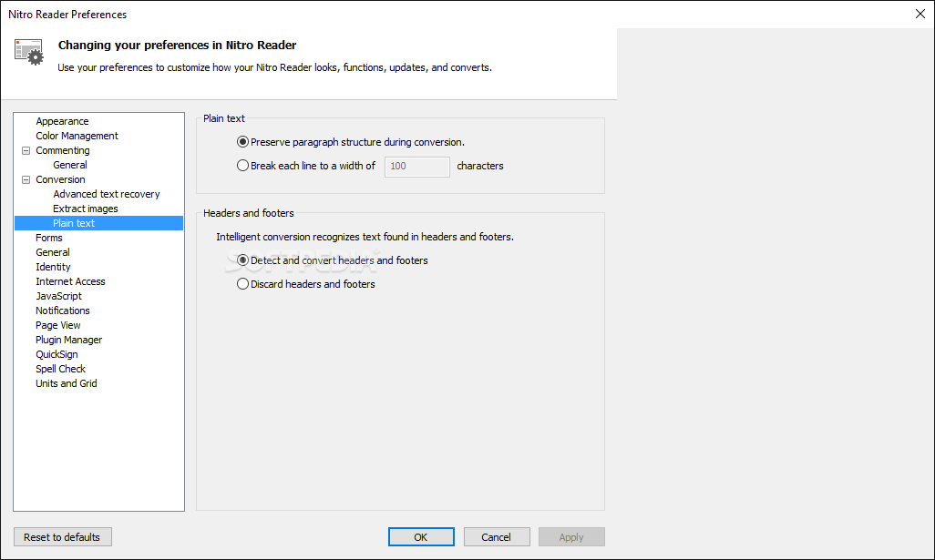Close the Nitro Reader Preferences window
The height and width of the screenshot is (560, 935).
click(920, 14)
